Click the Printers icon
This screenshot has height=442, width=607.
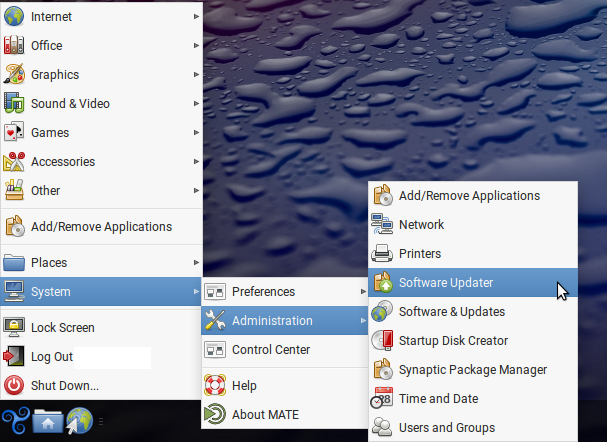point(382,254)
